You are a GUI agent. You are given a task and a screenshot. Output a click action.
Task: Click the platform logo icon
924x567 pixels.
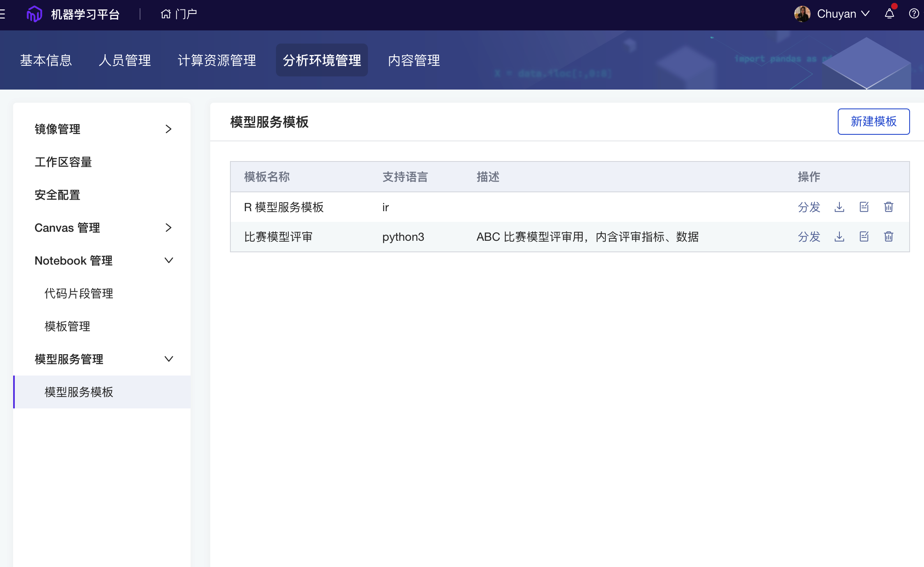[34, 14]
